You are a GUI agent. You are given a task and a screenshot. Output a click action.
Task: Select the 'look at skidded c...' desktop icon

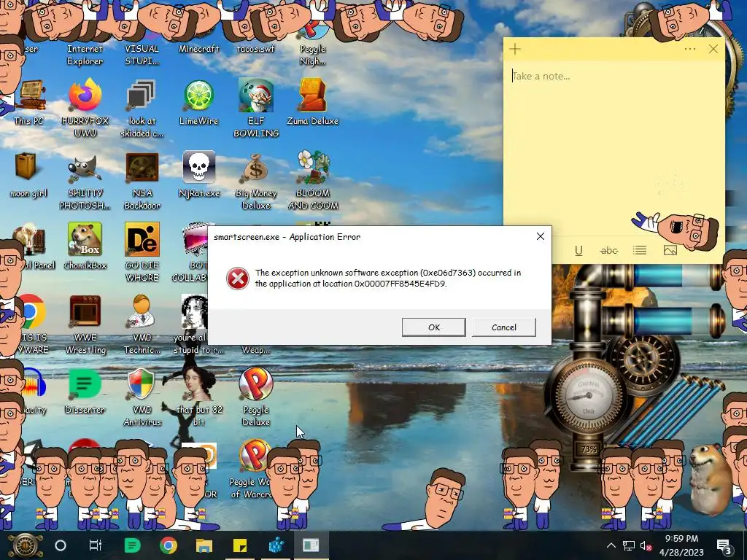142,108
